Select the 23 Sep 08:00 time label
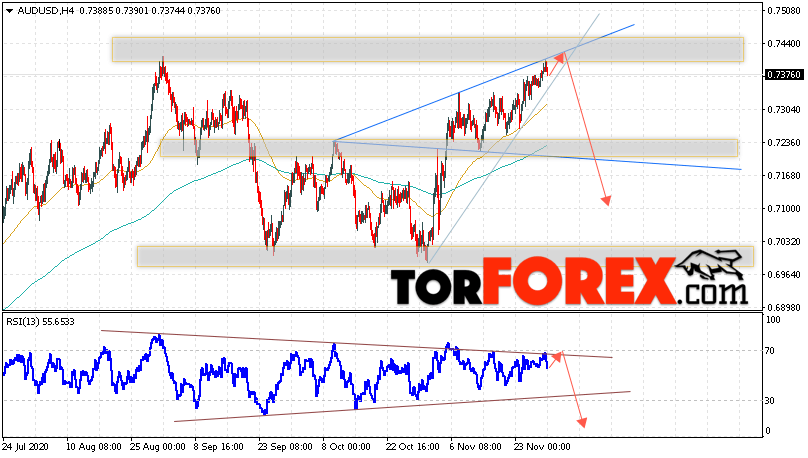This screenshot has width=808, height=458. 285,446
